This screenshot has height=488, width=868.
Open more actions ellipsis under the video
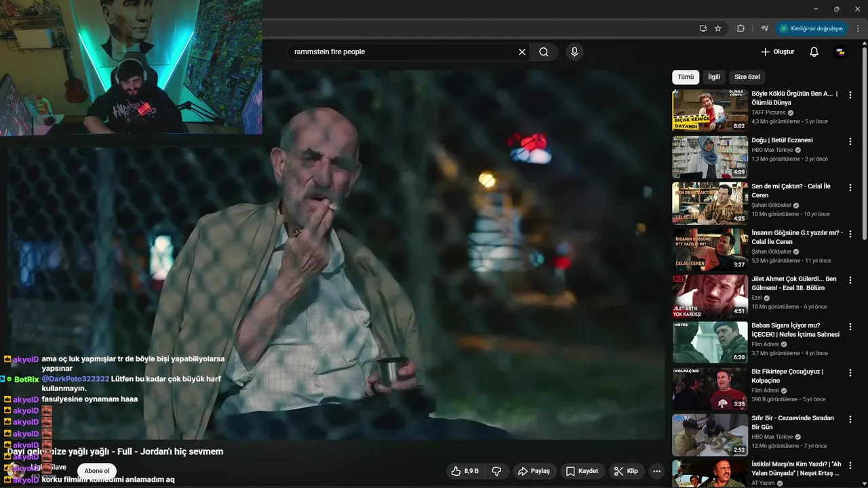(656, 471)
